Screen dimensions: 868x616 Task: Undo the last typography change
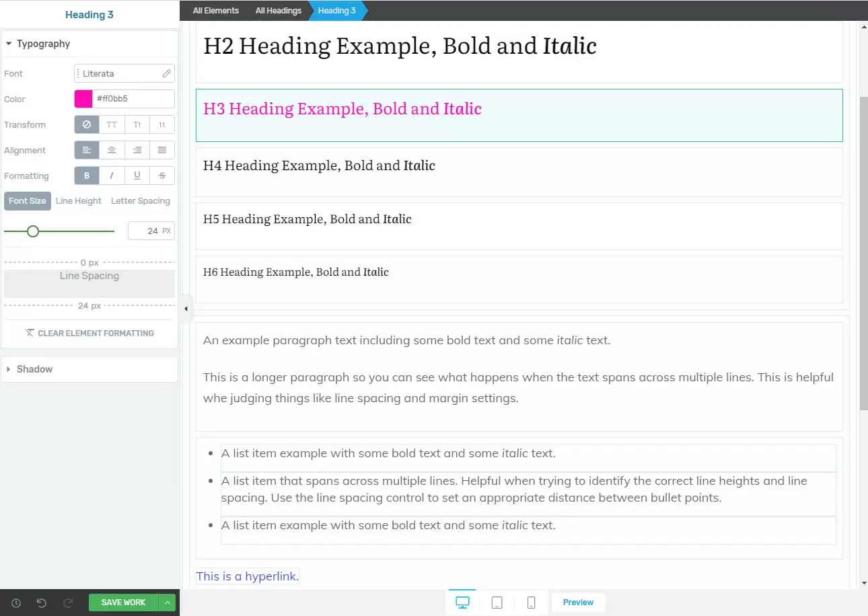click(41, 603)
